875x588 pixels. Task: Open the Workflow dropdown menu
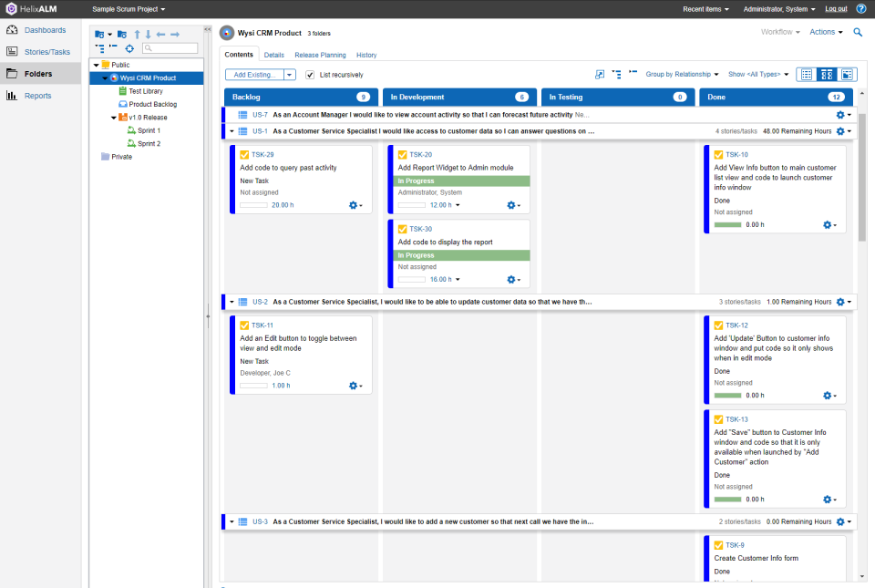pyautogui.click(x=780, y=32)
